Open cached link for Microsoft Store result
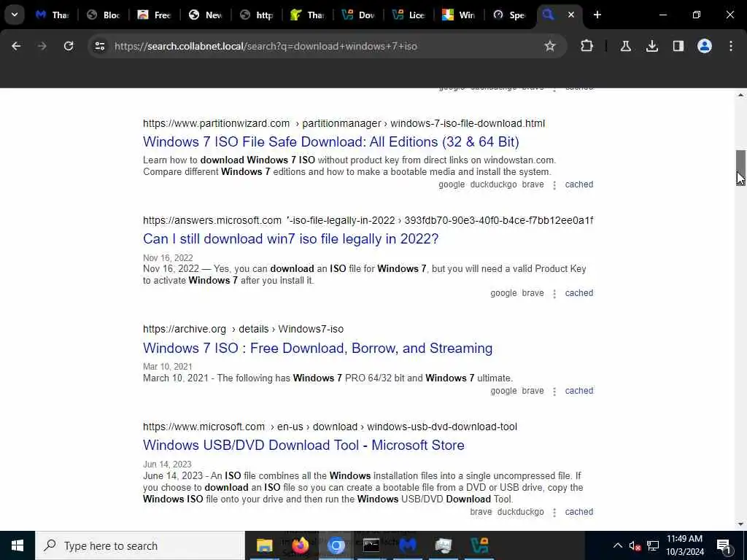Image resolution: width=747 pixels, height=560 pixels. (578, 511)
